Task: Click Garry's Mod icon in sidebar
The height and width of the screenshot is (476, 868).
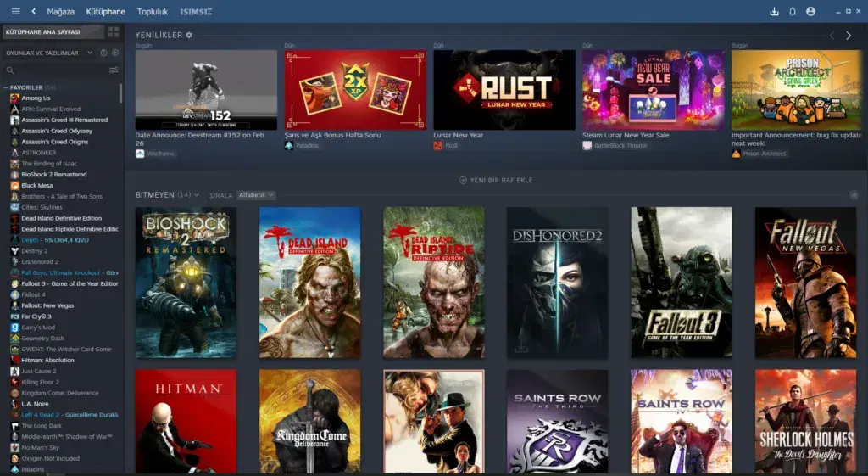Action: click(15, 328)
